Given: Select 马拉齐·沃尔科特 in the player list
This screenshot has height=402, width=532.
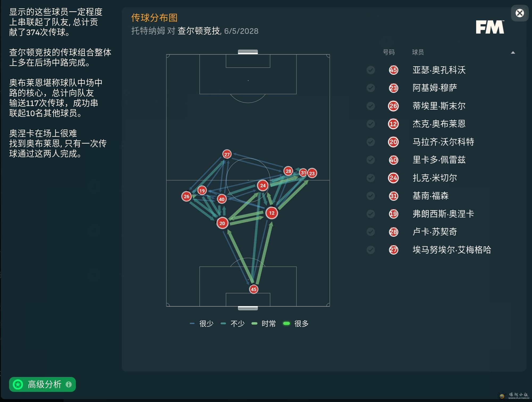Looking at the screenshot, I should click(443, 142).
